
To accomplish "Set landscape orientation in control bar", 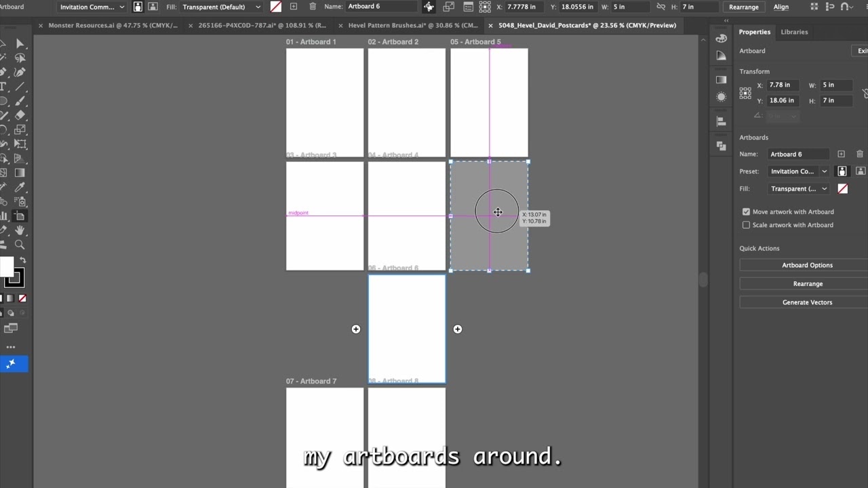I will click(153, 7).
